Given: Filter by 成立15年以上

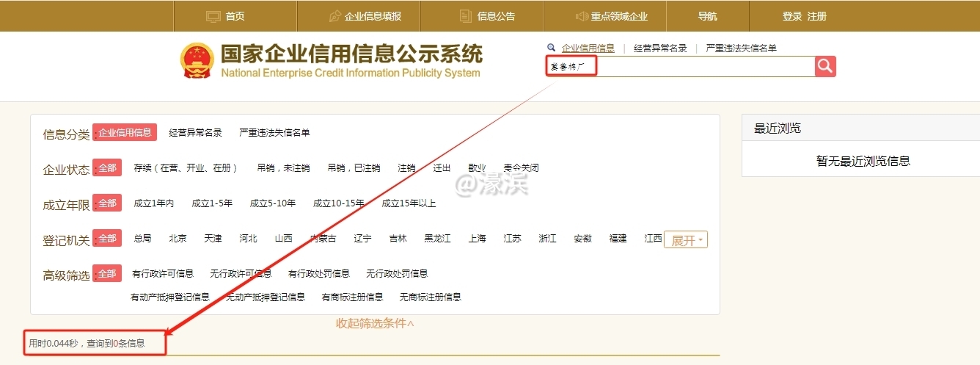Looking at the screenshot, I should (409, 203).
